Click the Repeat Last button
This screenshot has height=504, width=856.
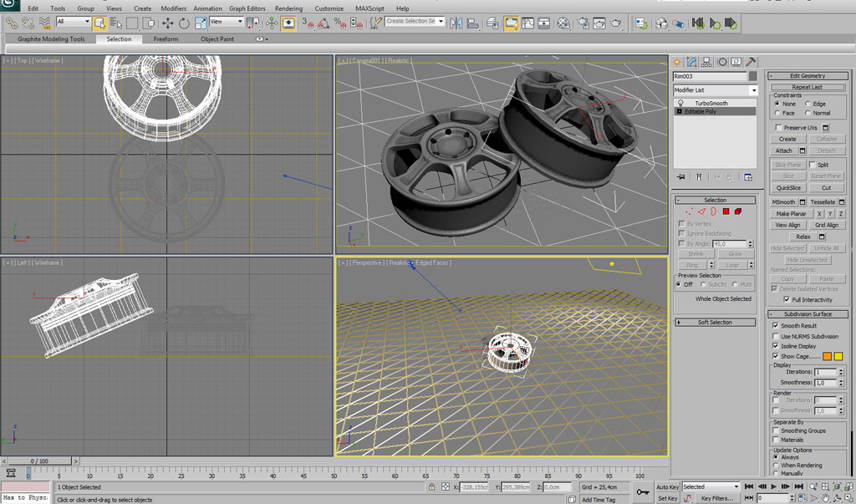pyautogui.click(x=807, y=87)
